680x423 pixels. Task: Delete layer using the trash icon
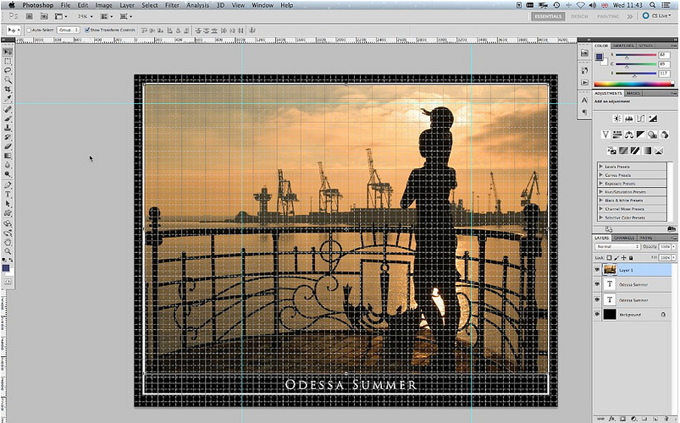click(666, 416)
